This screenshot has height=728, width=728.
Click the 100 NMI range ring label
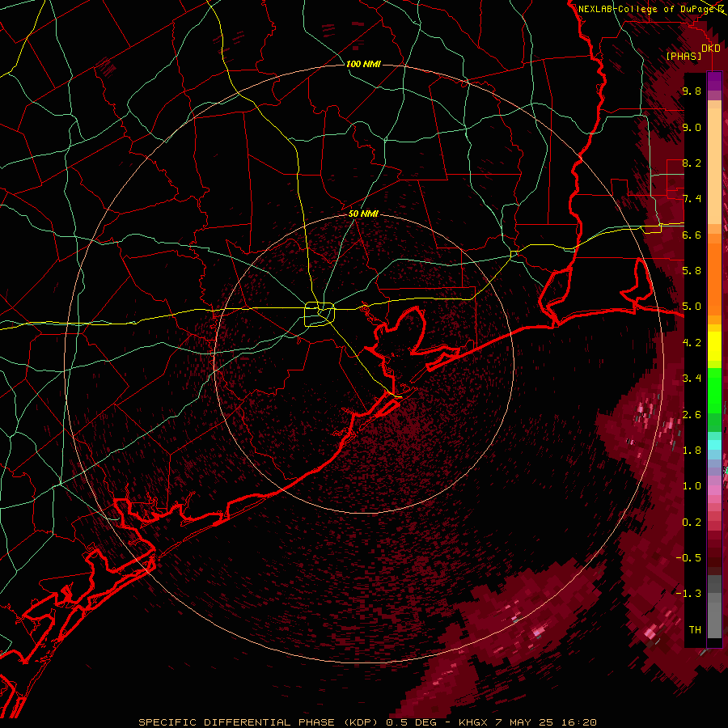[363, 64]
